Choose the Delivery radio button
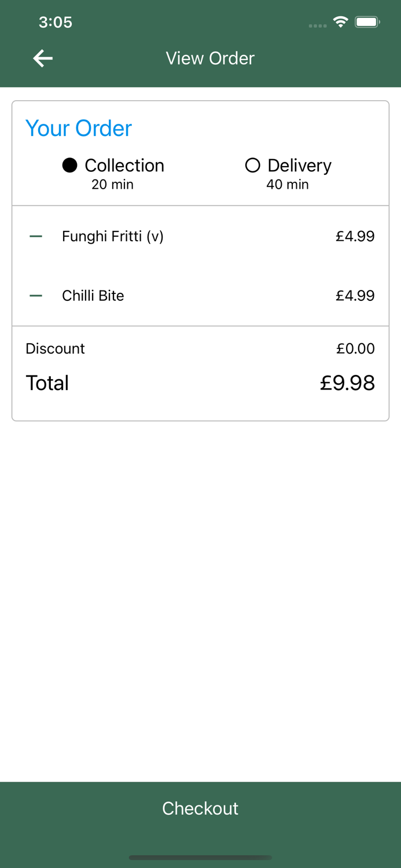The height and width of the screenshot is (868, 401). (x=253, y=165)
